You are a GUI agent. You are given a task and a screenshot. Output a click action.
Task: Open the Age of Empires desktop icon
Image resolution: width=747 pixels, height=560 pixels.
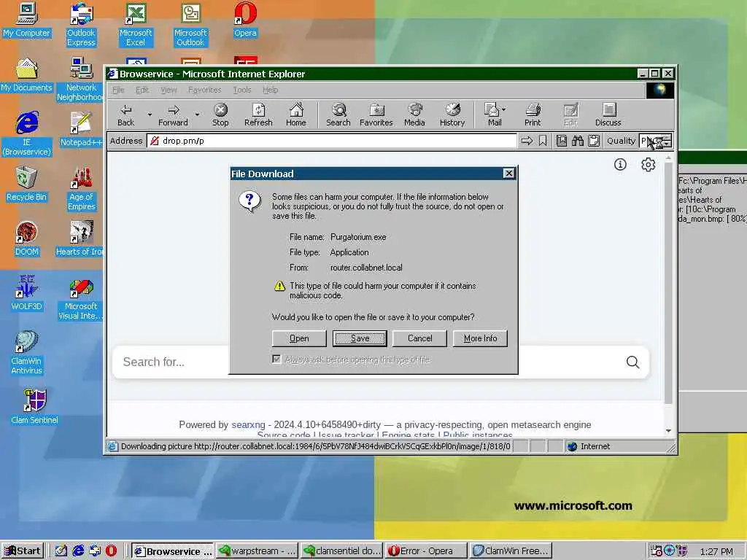pos(82,189)
